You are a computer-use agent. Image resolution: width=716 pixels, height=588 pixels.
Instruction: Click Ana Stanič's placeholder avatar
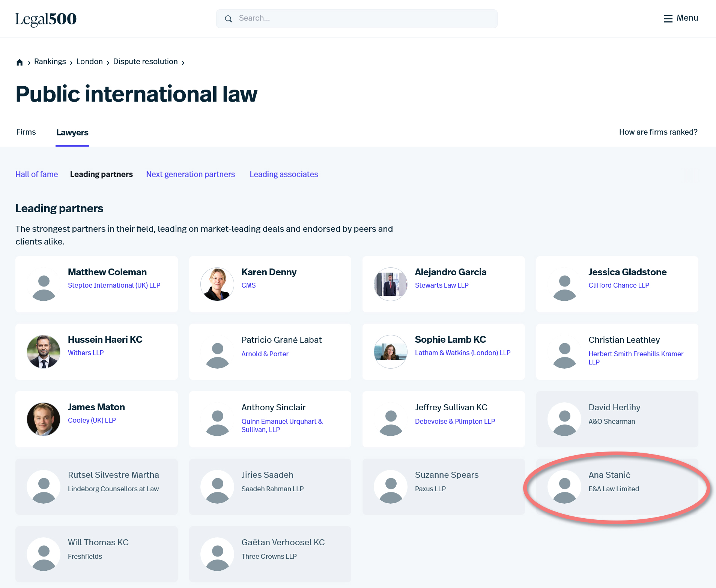click(564, 487)
